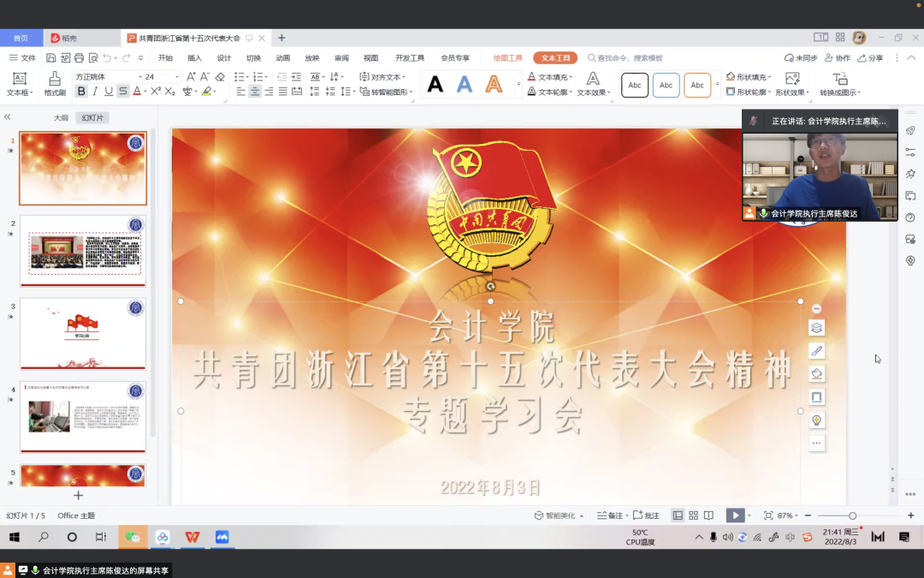This screenshot has width=924, height=578.
Task: Click the brush style icon in floating toolbar
Action: click(x=816, y=350)
